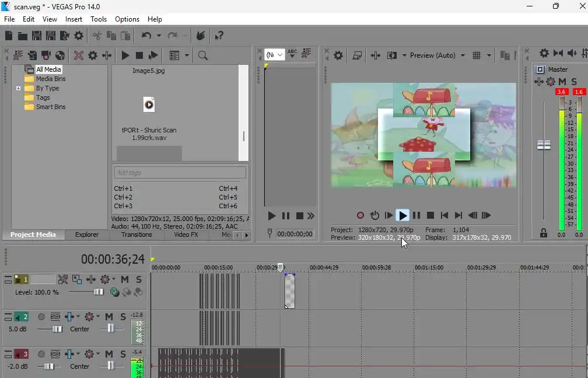588x378 pixels.
Task: Click Preview on External Monitor icon
Action: pyautogui.click(x=357, y=55)
